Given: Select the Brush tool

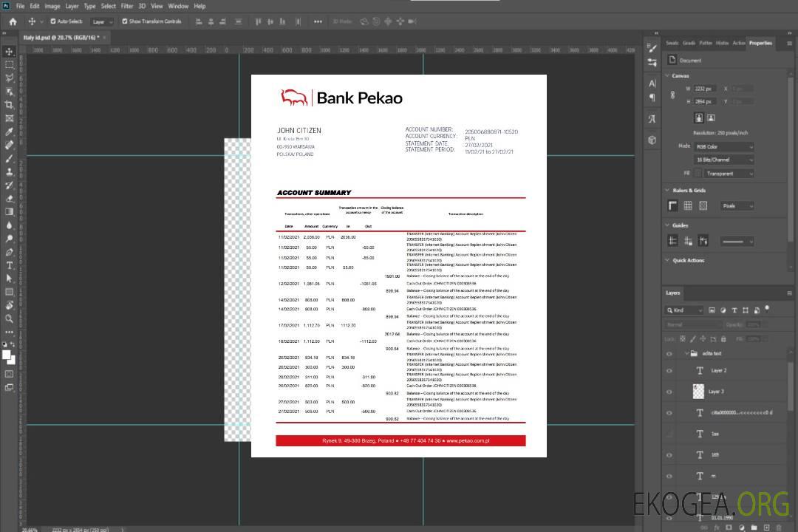Looking at the screenshot, I should pyautogui.click(x=9, y=158).
